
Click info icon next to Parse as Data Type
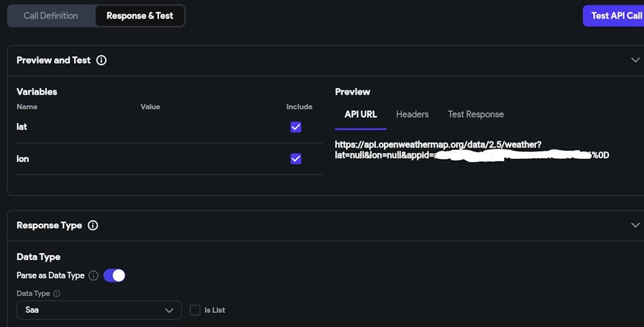(93, 276)
